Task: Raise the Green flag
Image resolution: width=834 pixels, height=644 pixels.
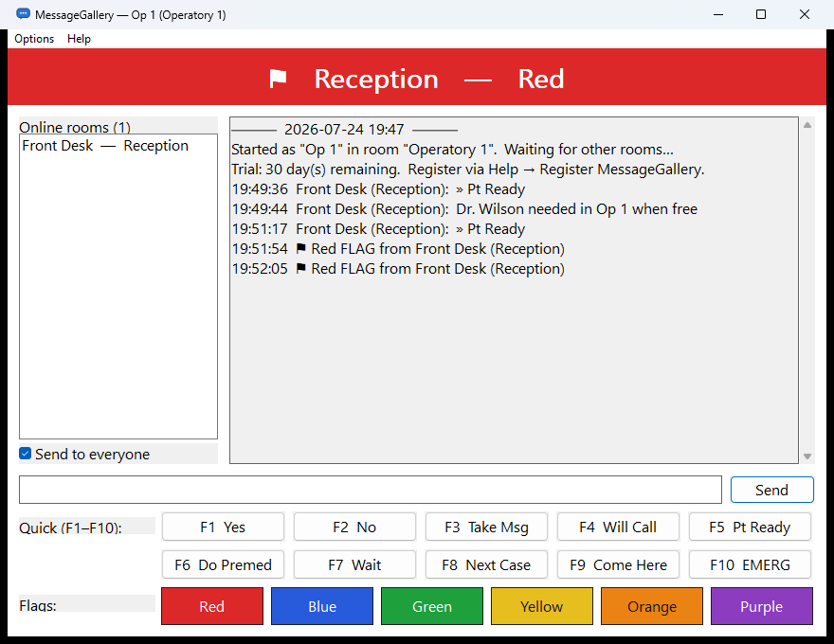Action: (432, 606)
